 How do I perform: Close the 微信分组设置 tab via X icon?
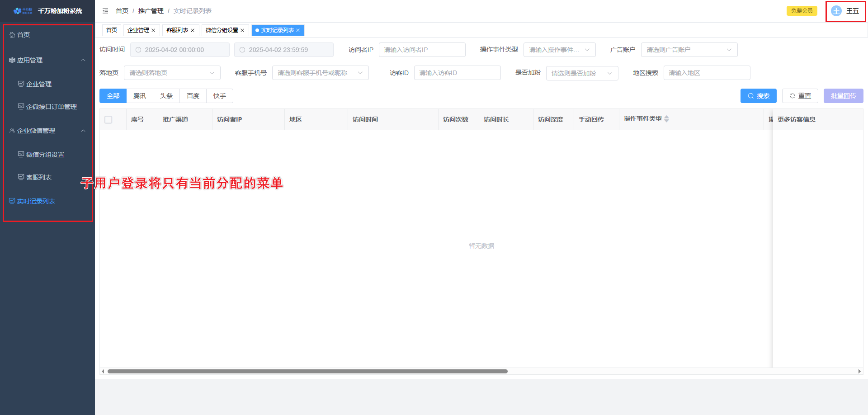(242, 30)
